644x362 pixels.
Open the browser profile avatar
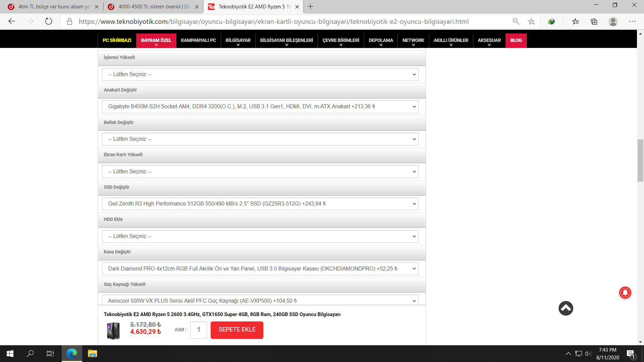pyautogui.click(x=613, y=21)
